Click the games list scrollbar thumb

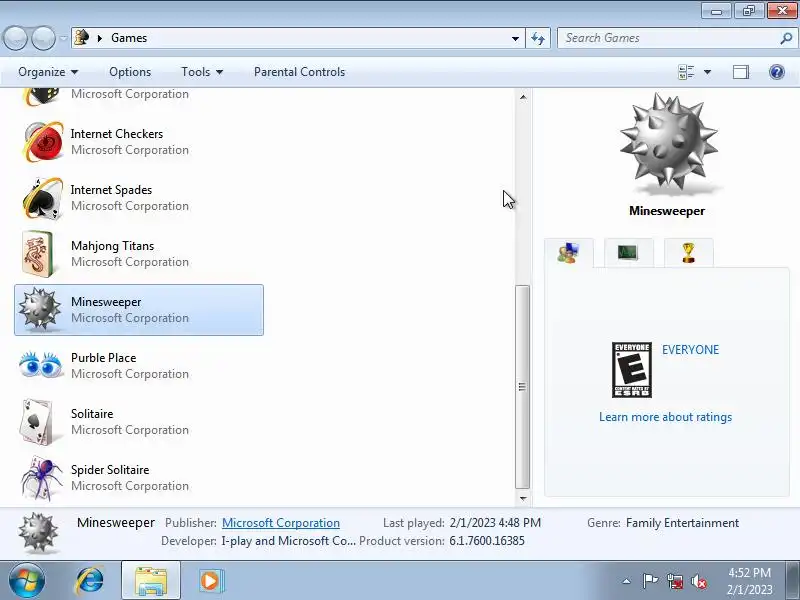(x=522, y=387)
